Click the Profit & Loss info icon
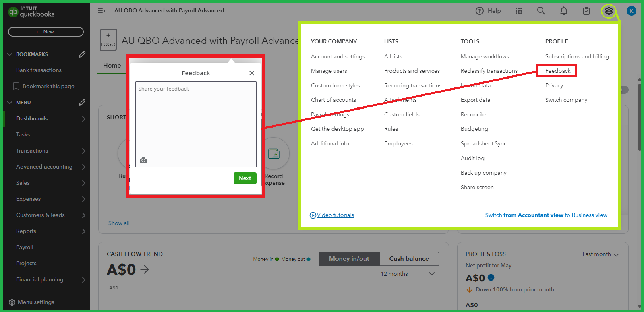644x312 pixels. click(491, 277)
